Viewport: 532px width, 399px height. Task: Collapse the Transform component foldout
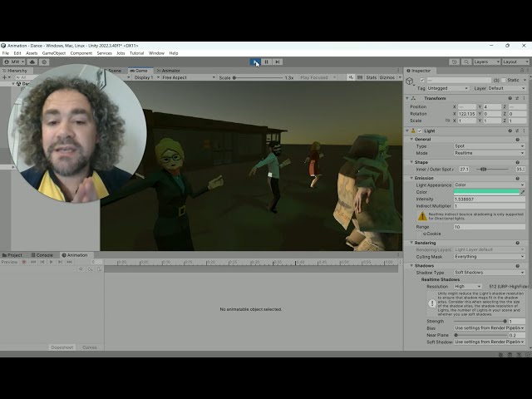[x=407, y=98]
